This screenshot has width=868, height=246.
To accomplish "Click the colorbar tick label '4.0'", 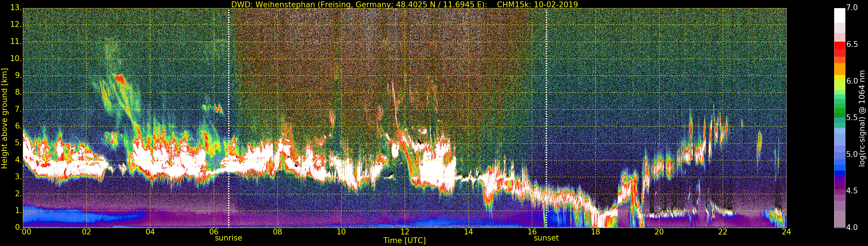I will click(x=852, y=227).
